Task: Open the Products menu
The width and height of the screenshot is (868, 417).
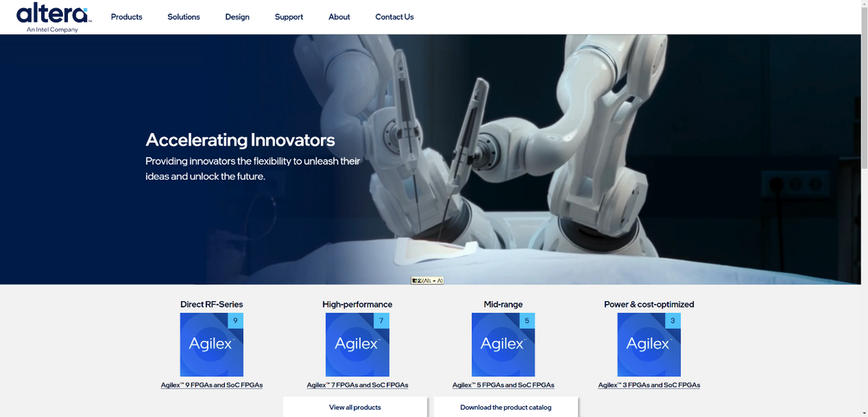Action: [127, 17]
